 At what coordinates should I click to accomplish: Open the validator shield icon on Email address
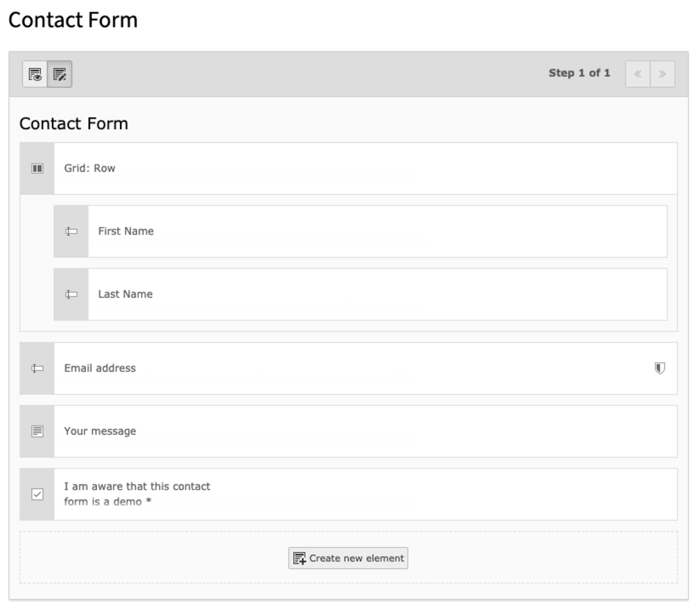(660, 368)
